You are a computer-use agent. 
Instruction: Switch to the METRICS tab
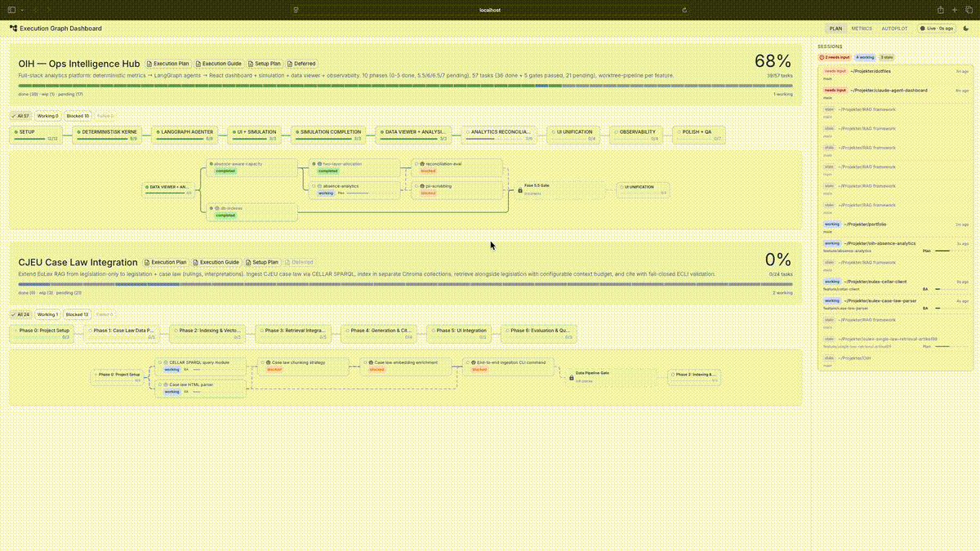point(862,28)
